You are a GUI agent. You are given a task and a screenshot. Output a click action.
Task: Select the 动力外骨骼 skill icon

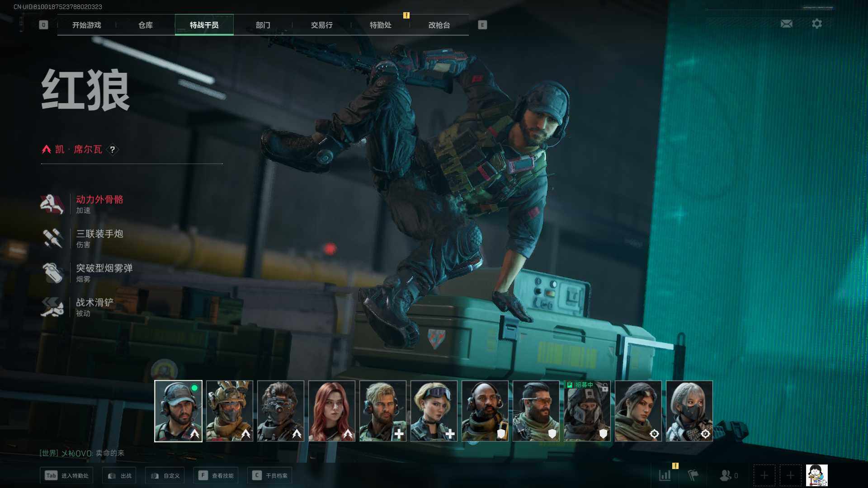(x=52, y=204)
